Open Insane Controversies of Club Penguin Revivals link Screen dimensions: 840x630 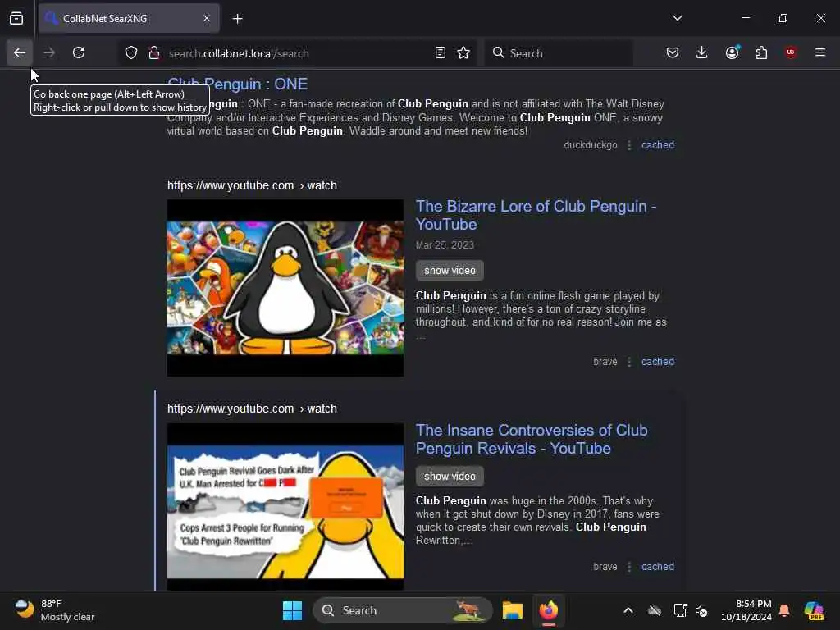pos(532,440)
